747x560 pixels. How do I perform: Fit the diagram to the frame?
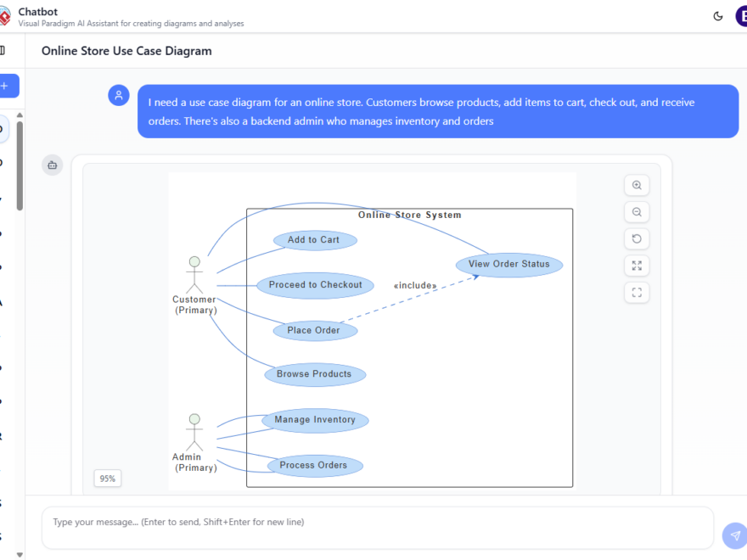tap(637, 266)
